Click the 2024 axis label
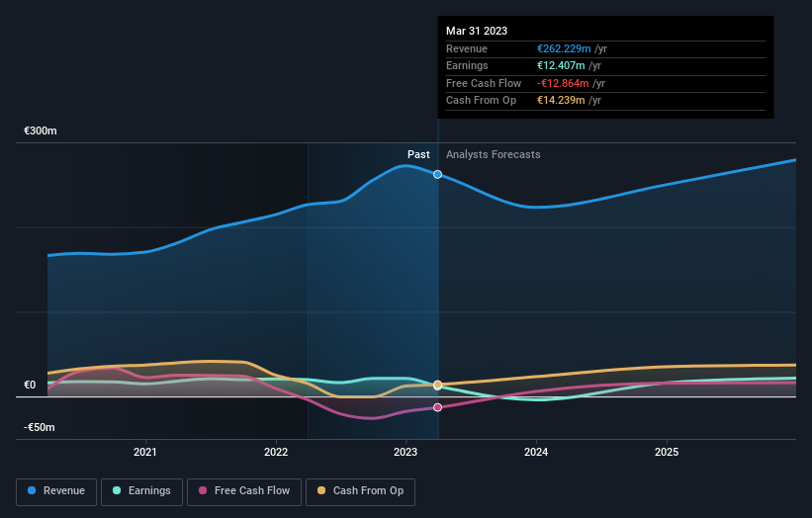This screenshot has width=812, height=518. [536, 452]
